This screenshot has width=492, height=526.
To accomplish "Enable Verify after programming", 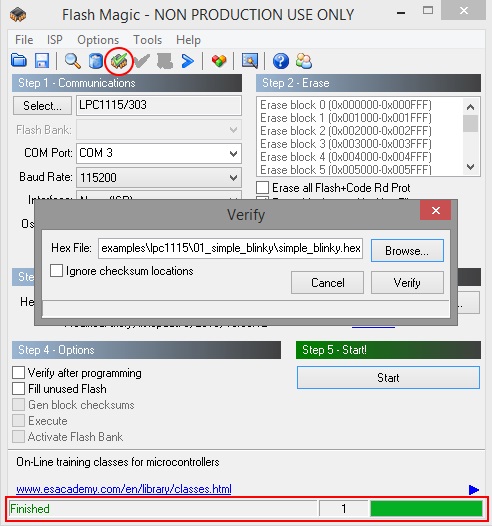I will pos(18,373).
